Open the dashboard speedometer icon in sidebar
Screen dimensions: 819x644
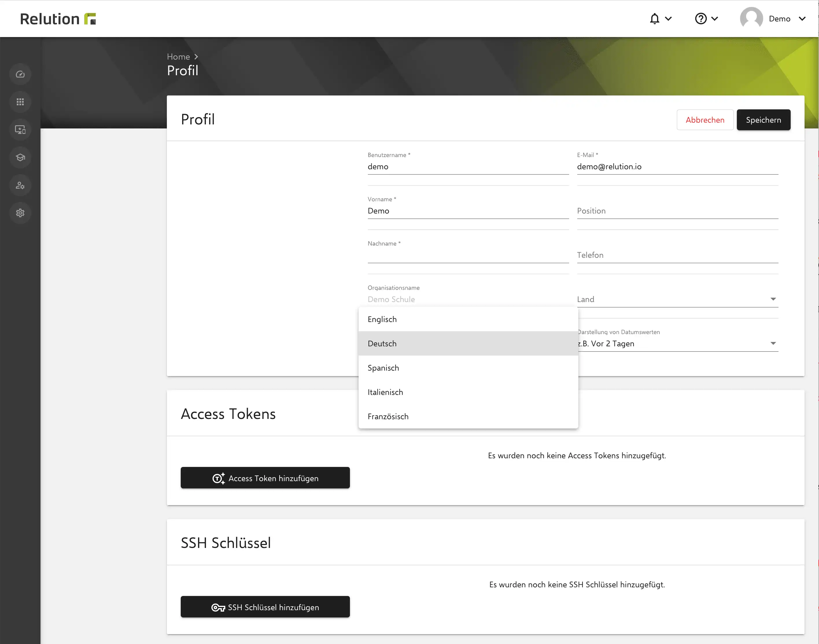tap(20, 74)
